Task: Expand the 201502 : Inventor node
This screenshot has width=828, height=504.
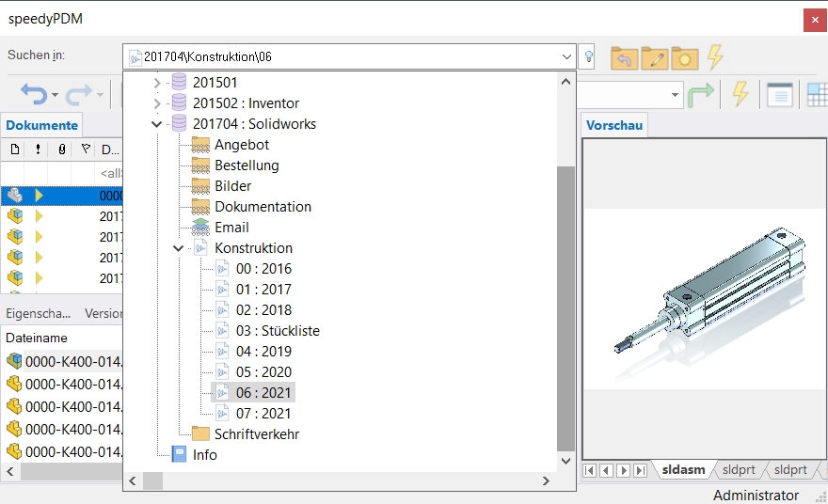Action: tap(156, 103)
